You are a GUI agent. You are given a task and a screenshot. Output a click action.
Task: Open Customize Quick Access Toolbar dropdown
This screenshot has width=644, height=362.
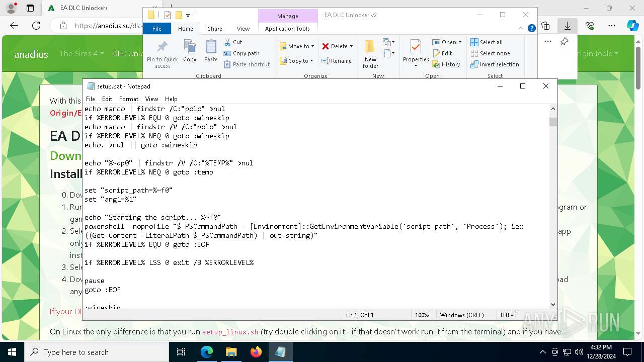pos(188,16)
